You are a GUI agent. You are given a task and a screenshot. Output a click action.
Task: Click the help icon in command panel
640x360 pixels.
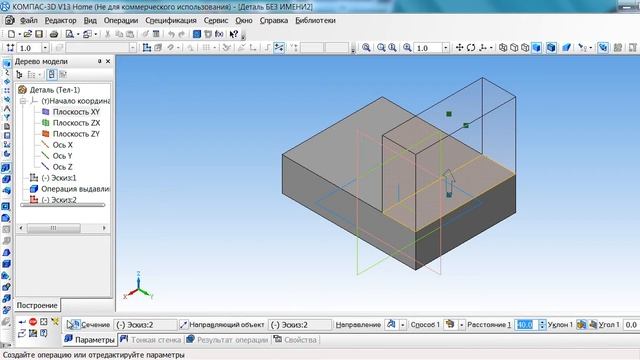coord(44,333)
